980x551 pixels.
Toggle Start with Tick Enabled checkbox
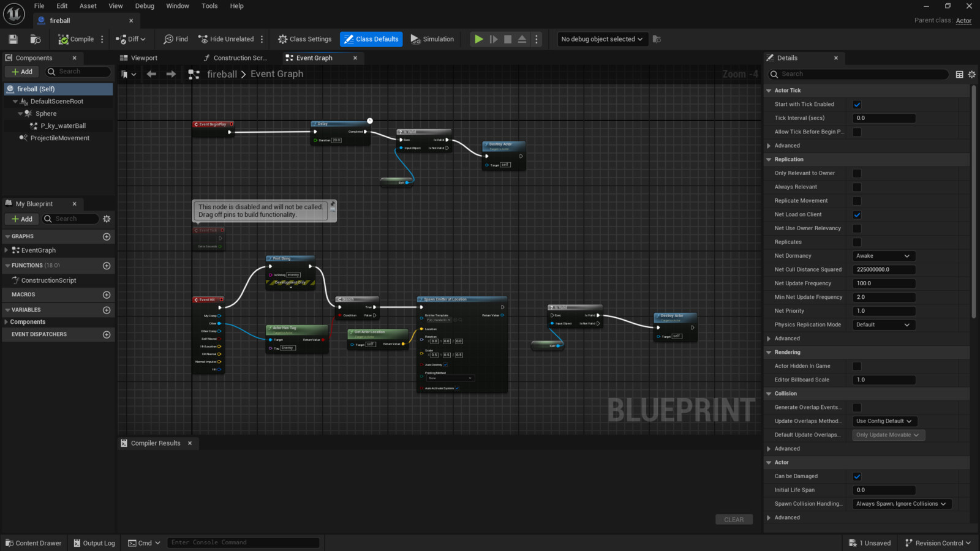pyautogui.click(x=857, y=105)
